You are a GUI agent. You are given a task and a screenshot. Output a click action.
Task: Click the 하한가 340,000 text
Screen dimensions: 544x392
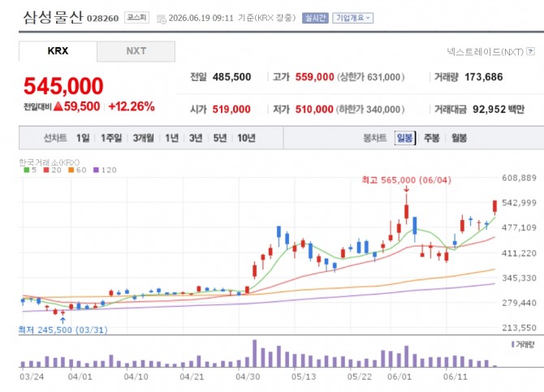(370, 110)
